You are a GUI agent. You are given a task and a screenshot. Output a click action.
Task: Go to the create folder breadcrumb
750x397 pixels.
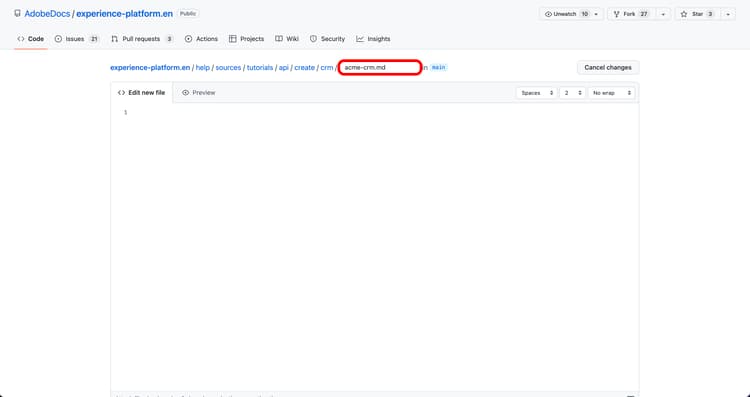304,67
